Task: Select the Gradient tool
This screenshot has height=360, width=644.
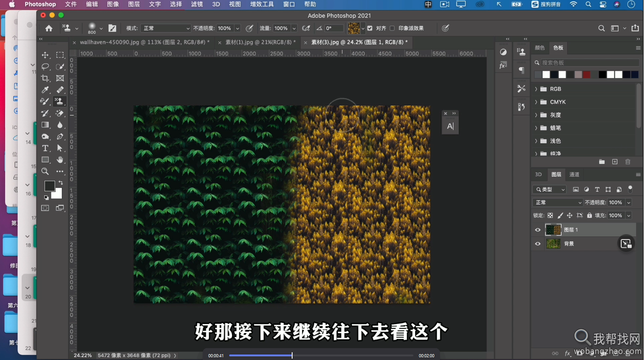Action: (45, 125)
